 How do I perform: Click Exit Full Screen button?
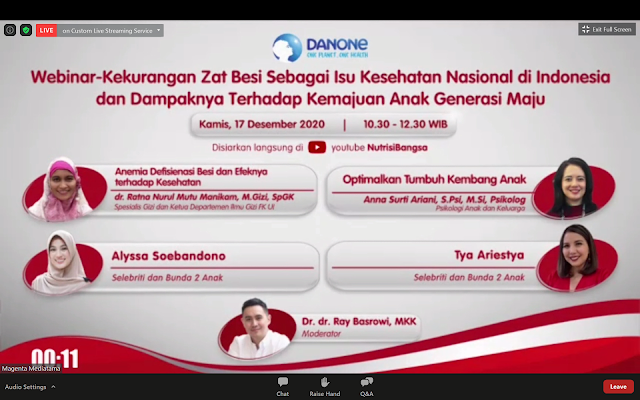click(607, 29)
